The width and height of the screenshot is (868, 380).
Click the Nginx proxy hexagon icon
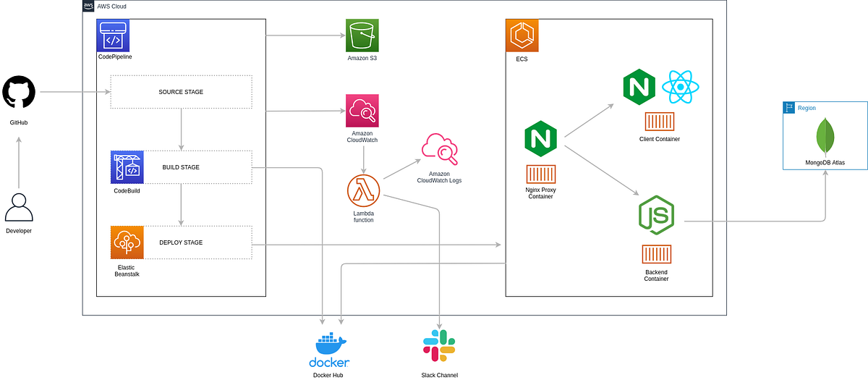540,139
